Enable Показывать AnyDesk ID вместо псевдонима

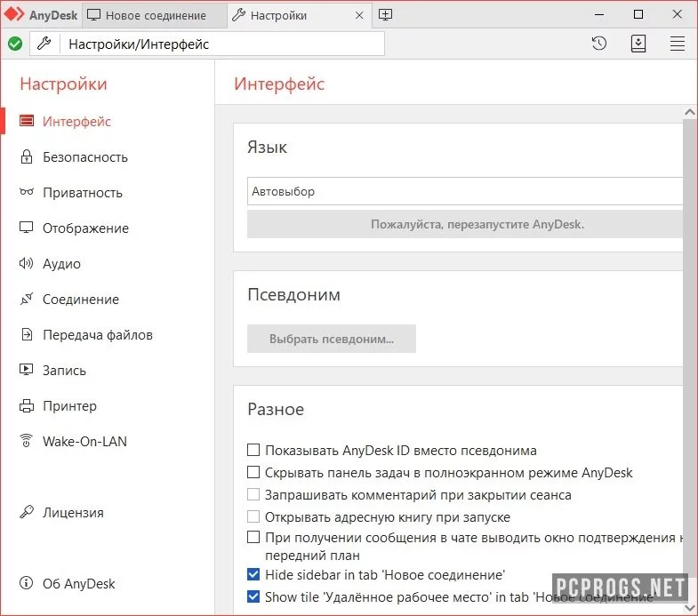coord(253,450)
